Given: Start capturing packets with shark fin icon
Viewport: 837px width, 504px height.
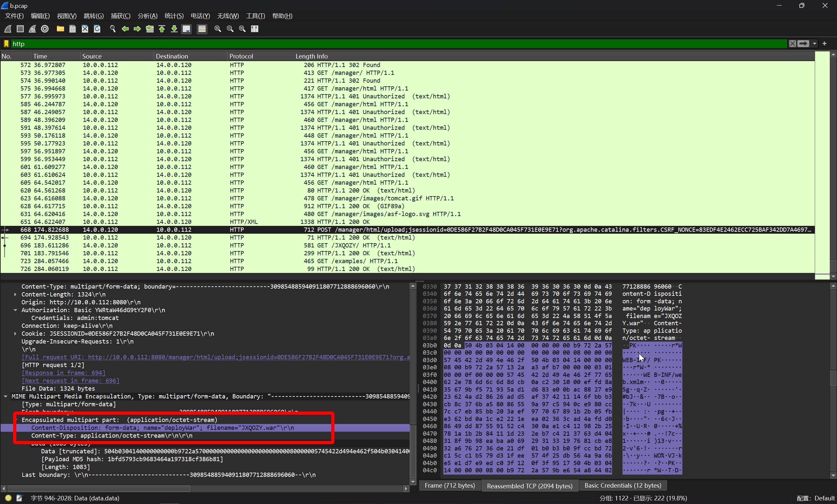Looking at the screenshot, I should click(8, 29).
